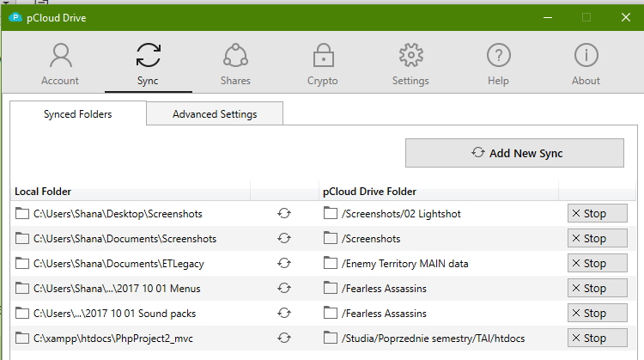Click folder icon beside /Screenshots/02 Lightshot
Viewport: 644px width, 360px height.
tap(331, 213)
